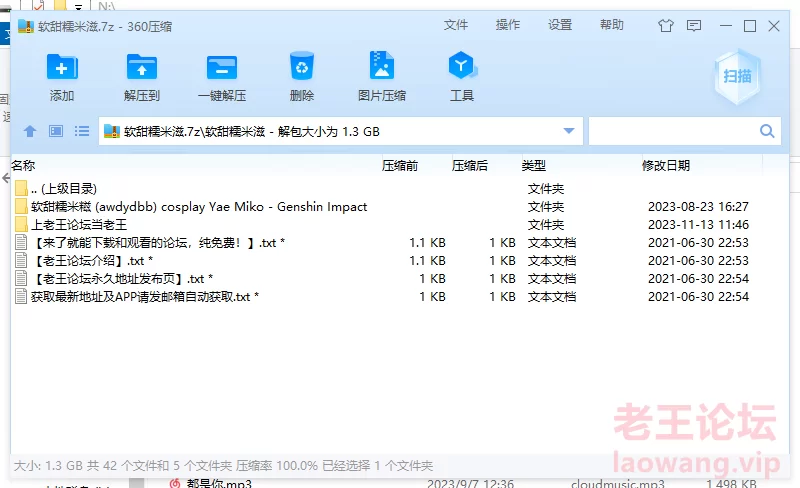Click the 解压到 (Extract to) icon

pos(142,67)
